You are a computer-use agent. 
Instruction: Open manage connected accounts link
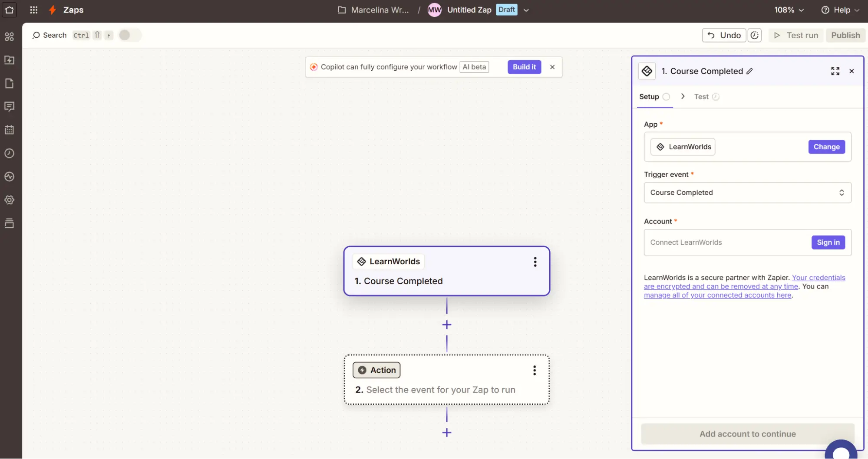(x=717, y=295)
